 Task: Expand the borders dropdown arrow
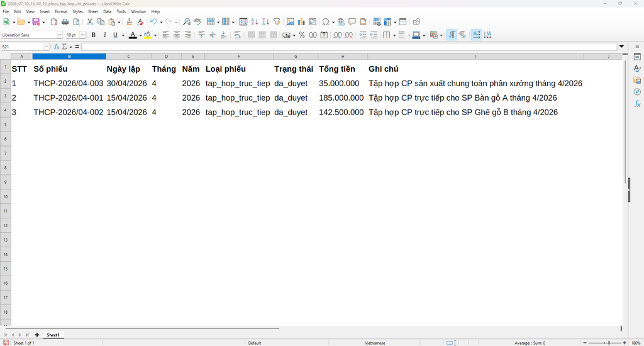tap(394, 35)
